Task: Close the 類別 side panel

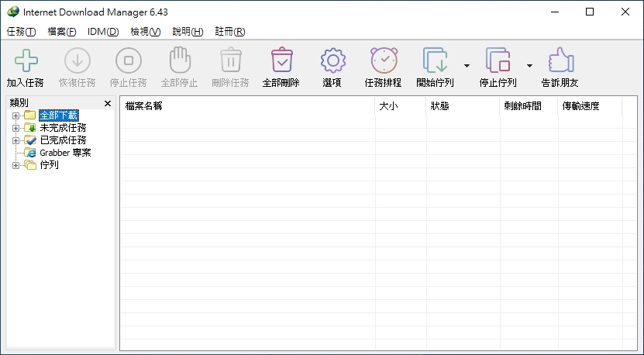Action: [108, 104]
